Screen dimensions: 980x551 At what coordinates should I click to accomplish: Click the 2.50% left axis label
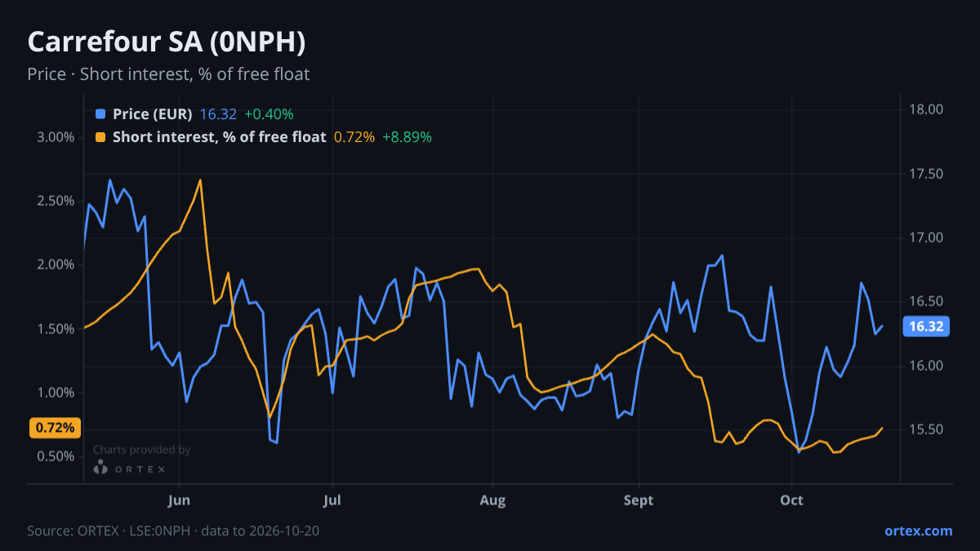(x=56, y=201)
